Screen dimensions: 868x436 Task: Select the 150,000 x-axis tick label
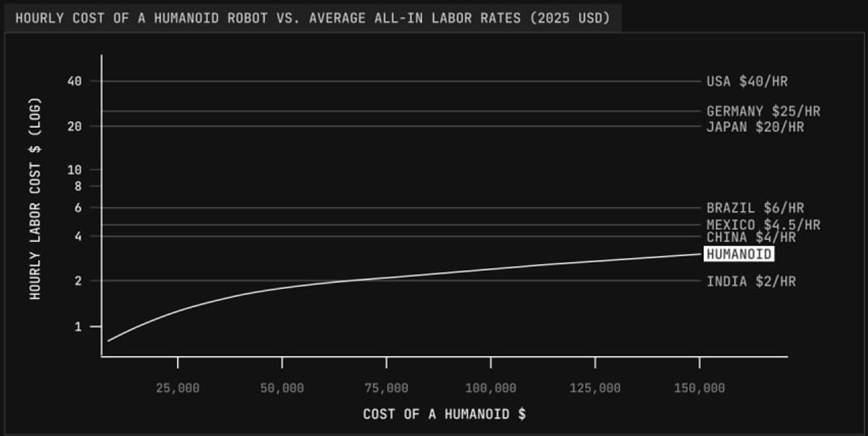[x=699, y=388]
